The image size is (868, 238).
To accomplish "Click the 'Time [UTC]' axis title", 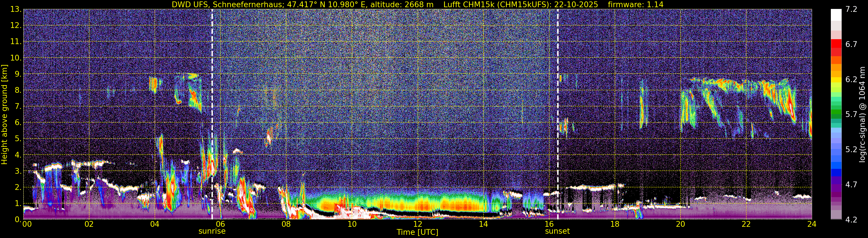I will point(417,232).
